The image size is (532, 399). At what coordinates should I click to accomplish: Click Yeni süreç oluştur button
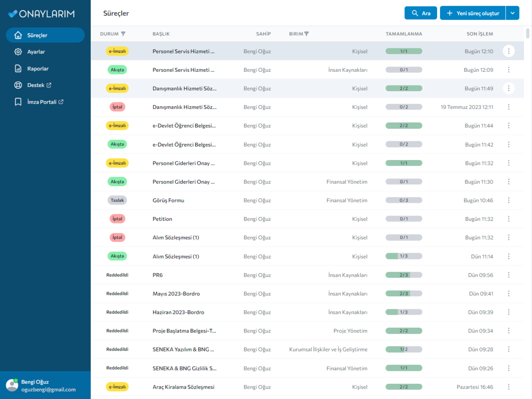[473, 13]
